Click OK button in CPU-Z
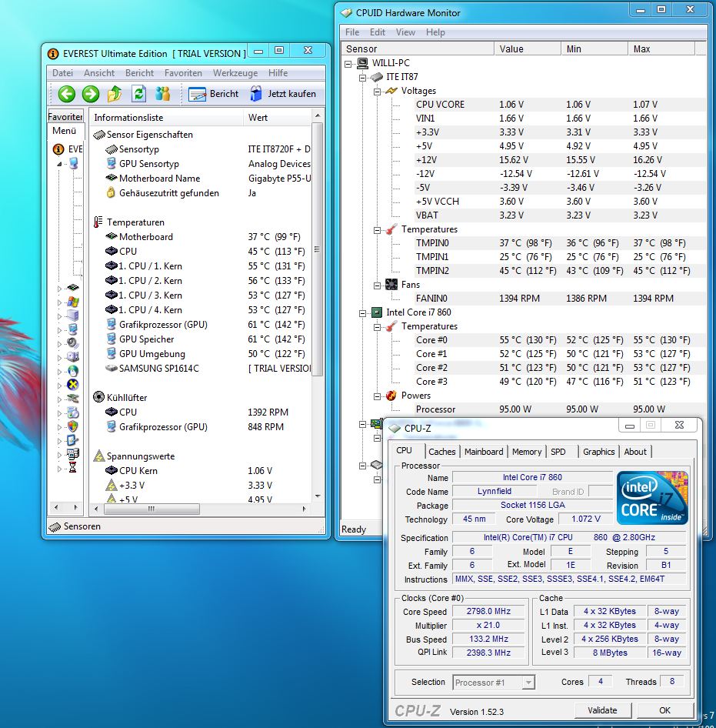The width and height of the screenshot is (716, 728). [664, 710]
